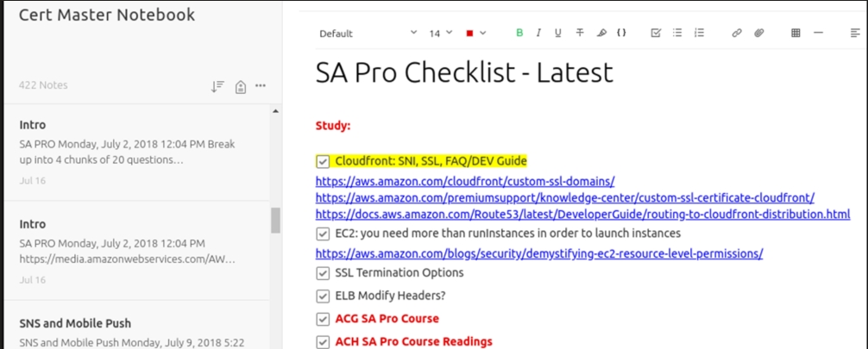The image size is (868, 349).
Task: Open the note sort options icon
Action: click(x=217, y=86)
